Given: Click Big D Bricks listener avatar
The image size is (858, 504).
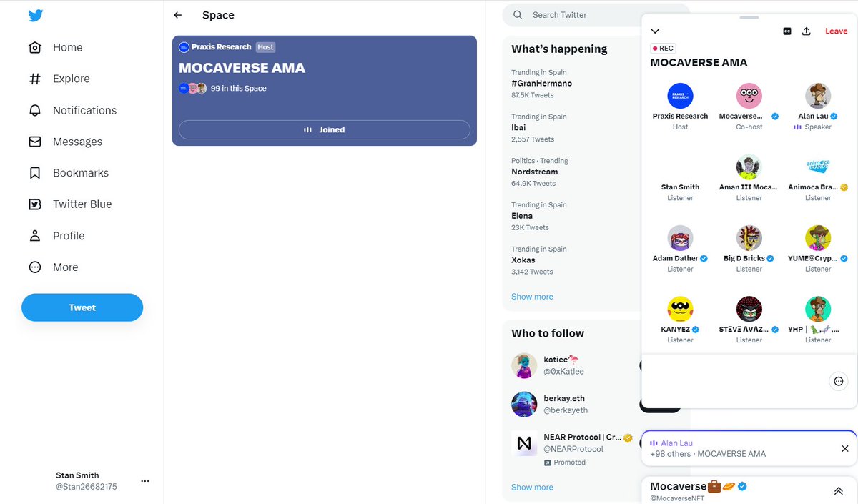Looking at the screenshot, I should tap(749, 238).
